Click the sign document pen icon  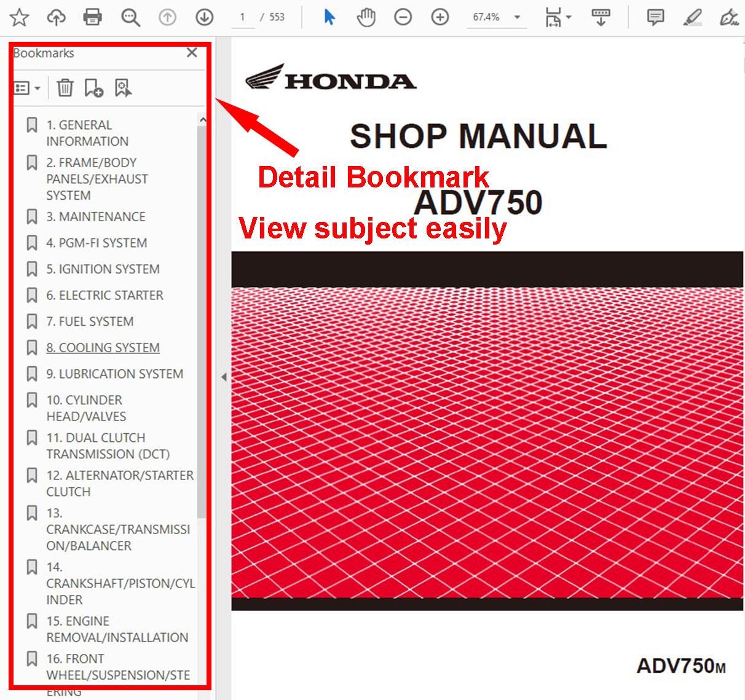tap(729, 17)
